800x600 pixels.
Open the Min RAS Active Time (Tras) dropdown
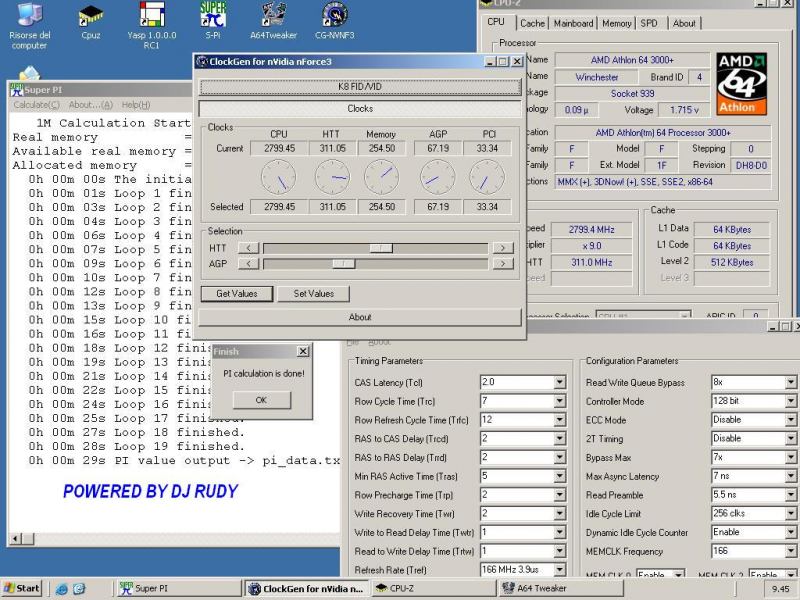click(560, 476)
